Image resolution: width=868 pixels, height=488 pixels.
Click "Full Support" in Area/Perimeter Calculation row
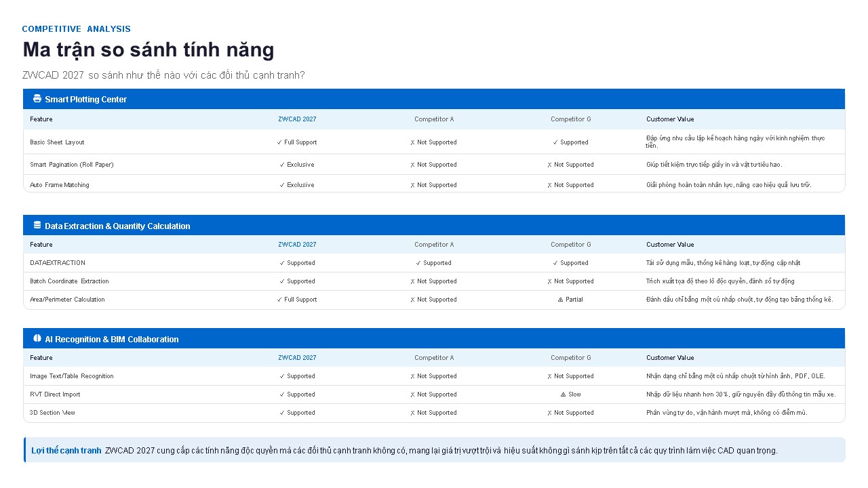pyautogui.click(x=297, y=300)
